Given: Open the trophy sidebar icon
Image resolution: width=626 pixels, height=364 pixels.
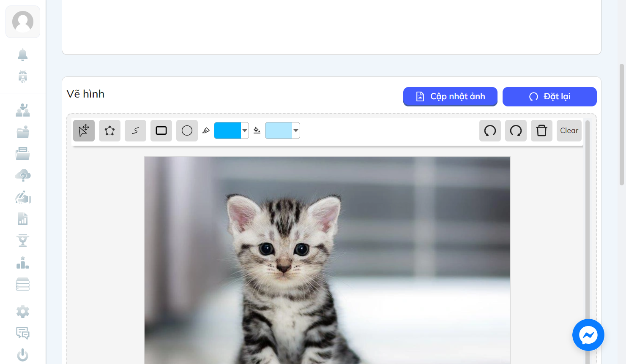Looking at the screenshot, I should click(23, 241).
